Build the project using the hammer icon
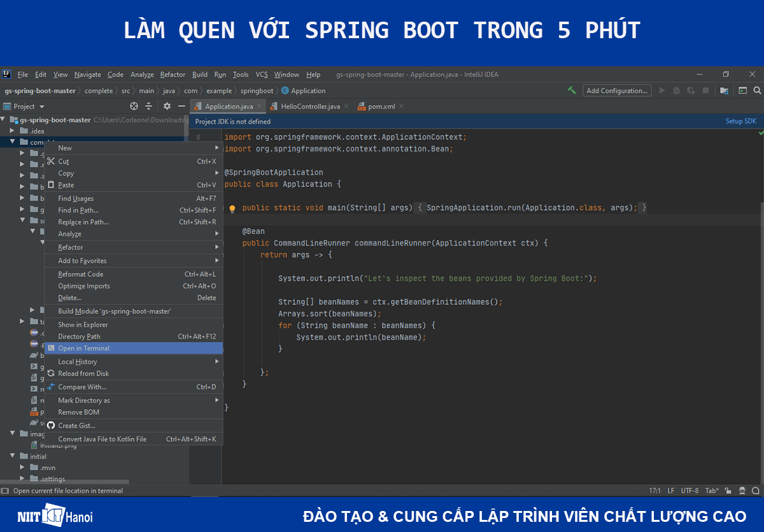Screen dimensions: 764x532 (571, 90)
